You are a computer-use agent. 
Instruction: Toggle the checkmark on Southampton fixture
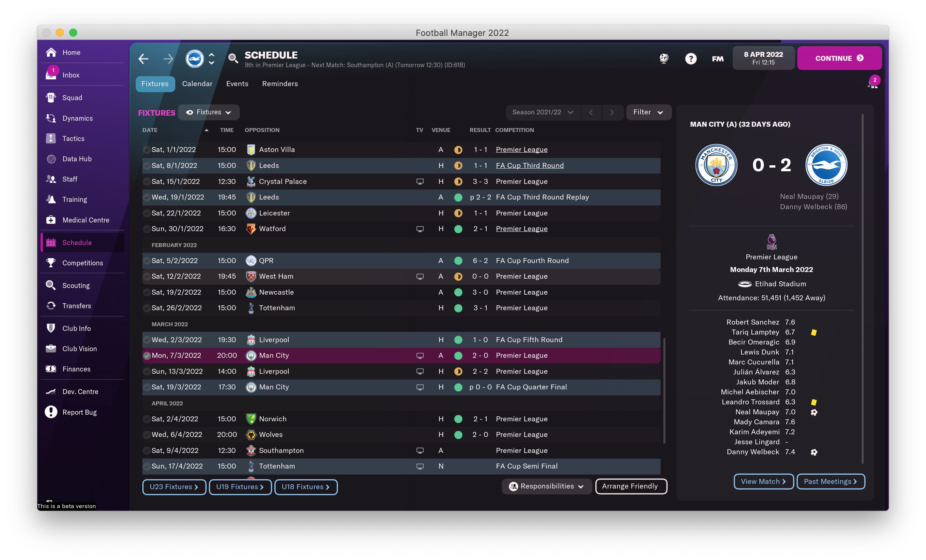tap(147, 450)
